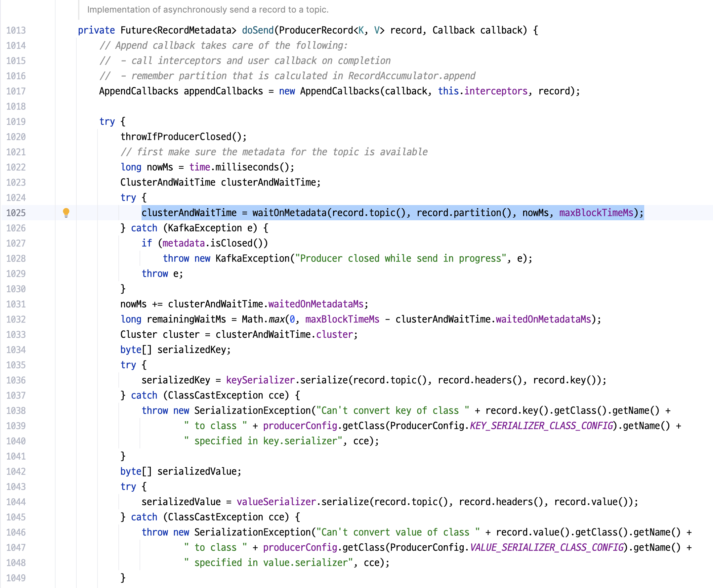713x588 pixels.
Task: Click the metadata.isClosed() condition
Action: click(214, 243)
